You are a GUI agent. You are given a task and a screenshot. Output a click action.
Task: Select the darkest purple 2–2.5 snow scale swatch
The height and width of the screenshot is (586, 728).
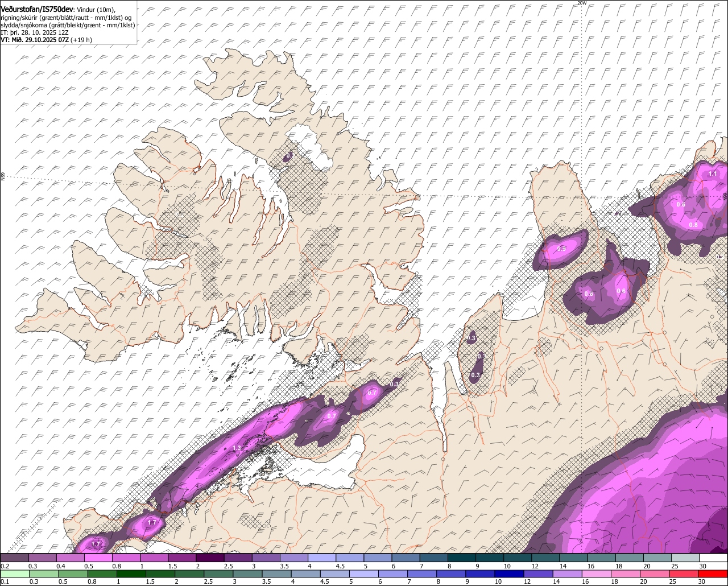point(210,558)
